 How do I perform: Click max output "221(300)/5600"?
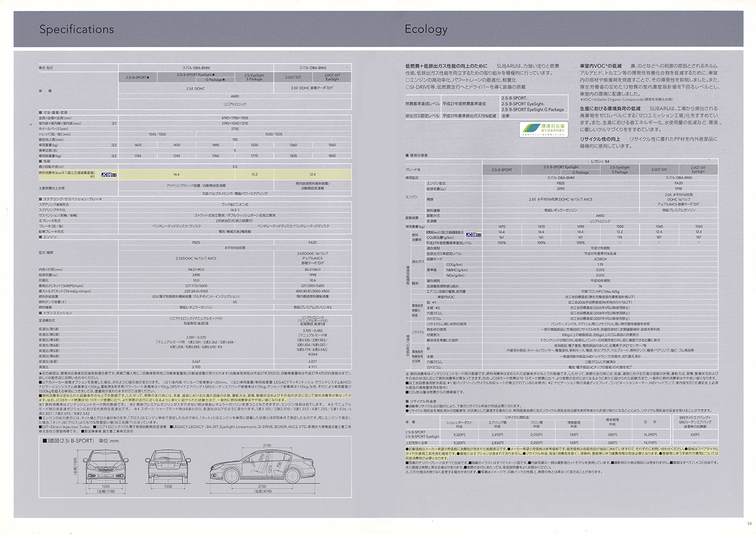click(313, 286)
